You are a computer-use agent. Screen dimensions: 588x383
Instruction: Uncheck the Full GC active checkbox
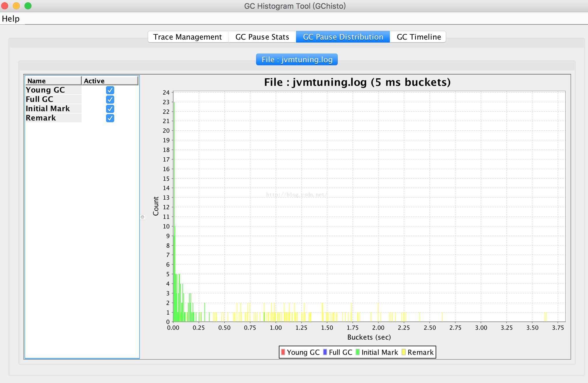[110, 100]
